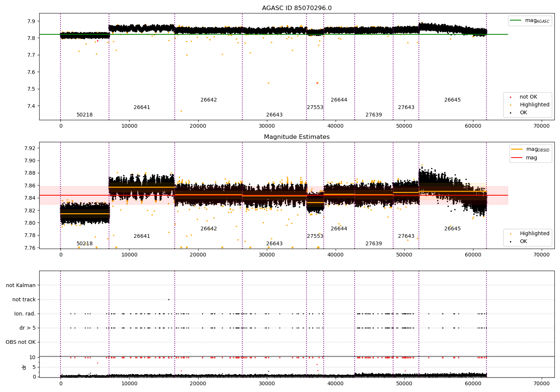Click the 'Ion. rad.' axis label
Image resolution: width=560 pixels, height=392 pixels.
[25, 314]
